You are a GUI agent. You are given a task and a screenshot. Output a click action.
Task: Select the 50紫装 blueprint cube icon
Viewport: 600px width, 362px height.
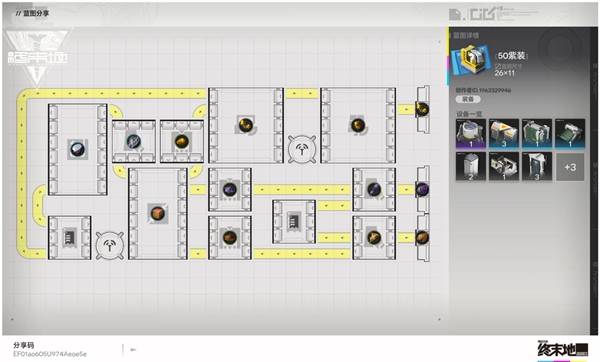tap(471, 60)
